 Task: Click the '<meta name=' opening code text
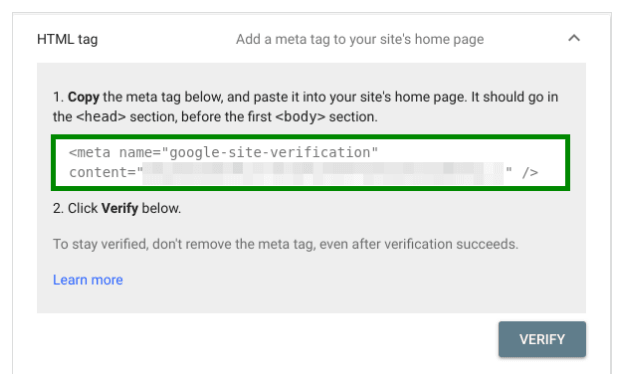click(x=115, y=152)
